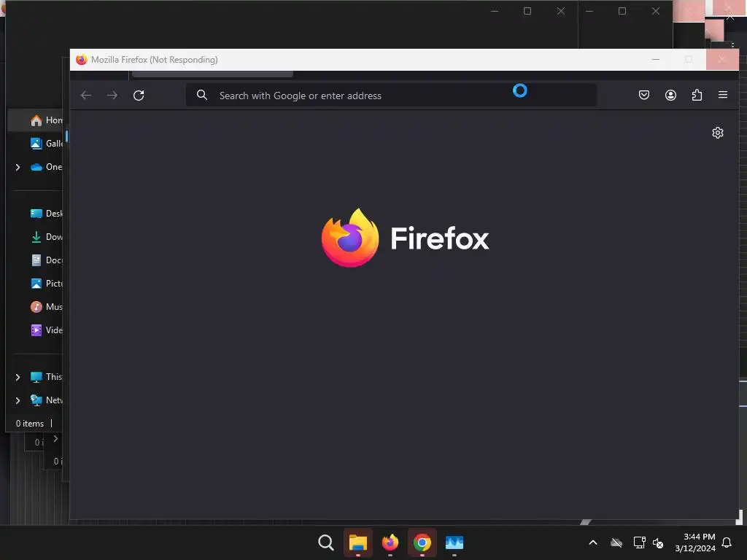
Task: Open the Save to Pocket button
Action: [644, 95]
